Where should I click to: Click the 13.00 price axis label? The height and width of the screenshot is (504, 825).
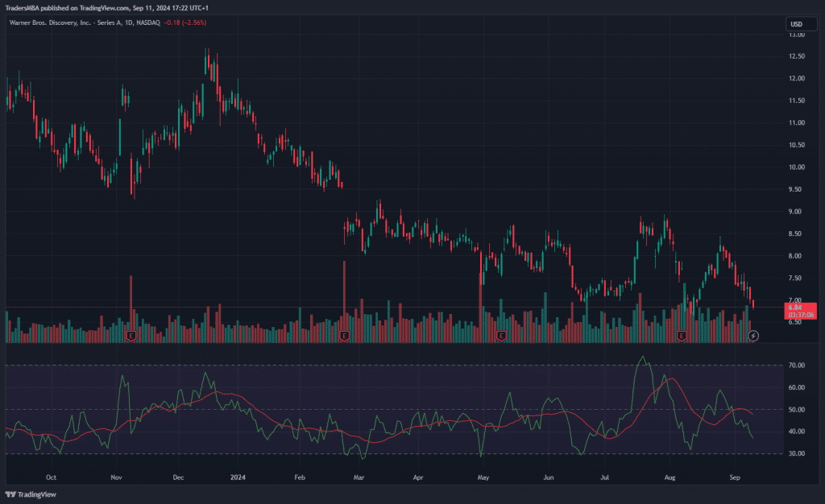pos(797,35)
